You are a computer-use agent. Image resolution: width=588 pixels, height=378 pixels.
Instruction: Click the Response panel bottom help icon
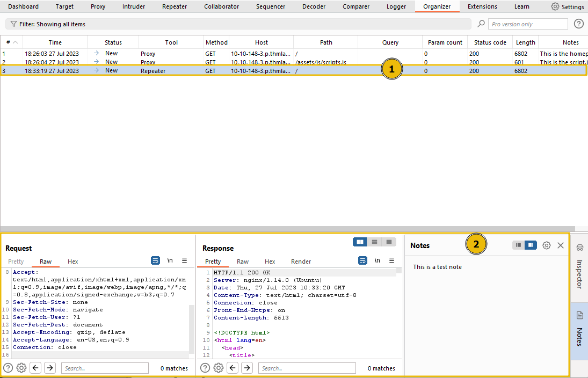click(205, 368)
